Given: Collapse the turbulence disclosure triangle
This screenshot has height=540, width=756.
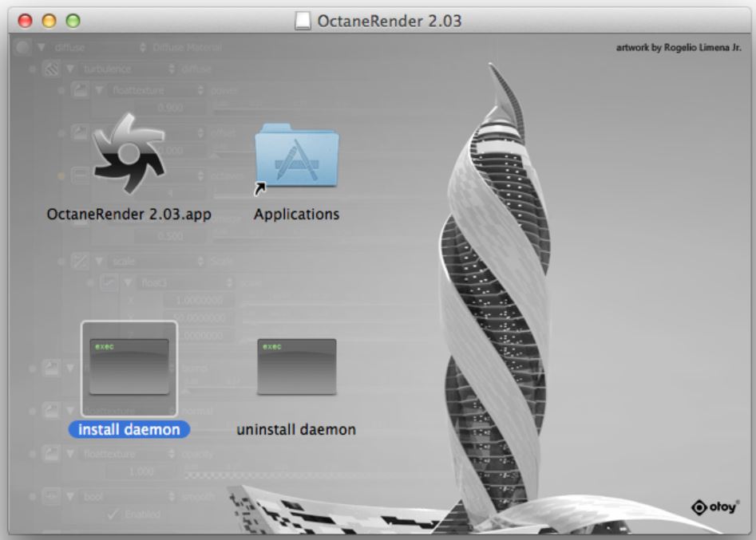Looking at the screenshot, I should click(x=70, y=70).
